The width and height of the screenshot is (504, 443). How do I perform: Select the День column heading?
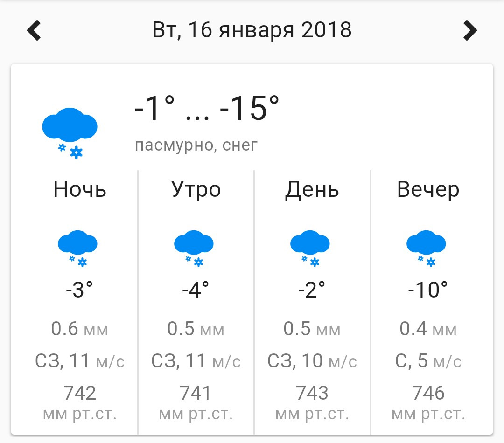coord(312,190)
